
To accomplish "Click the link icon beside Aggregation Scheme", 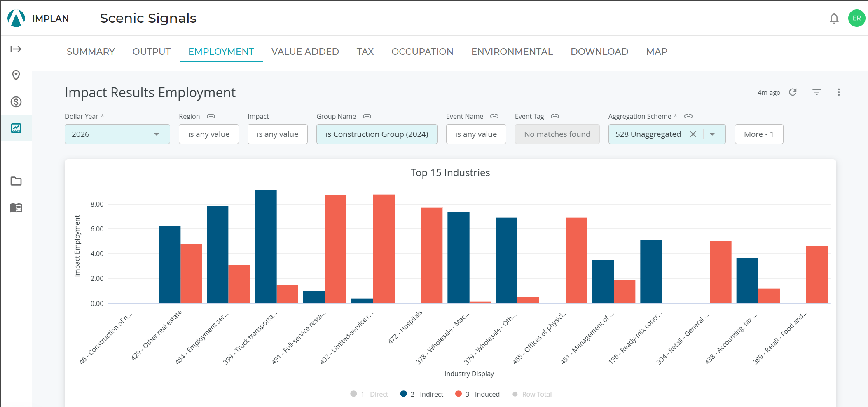I will [688, 116].
